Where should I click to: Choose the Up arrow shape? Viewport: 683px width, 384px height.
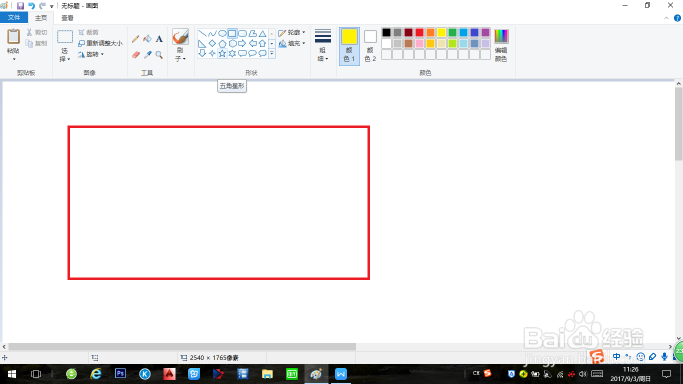click(262, 44)
